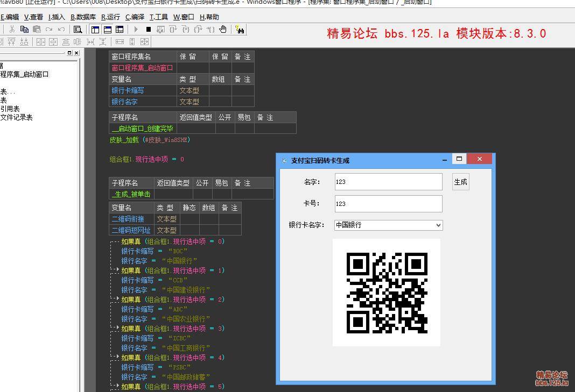Click the Paste clipboard toolbar icon
The width and height of the screenshot is (575, 392).
click(37, 30)
